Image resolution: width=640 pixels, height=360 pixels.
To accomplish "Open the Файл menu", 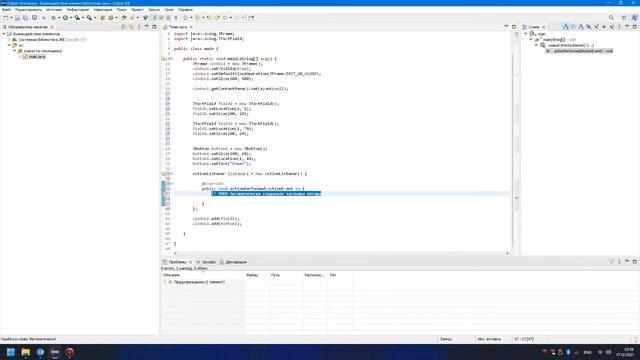I will click(x=7, y=9).
